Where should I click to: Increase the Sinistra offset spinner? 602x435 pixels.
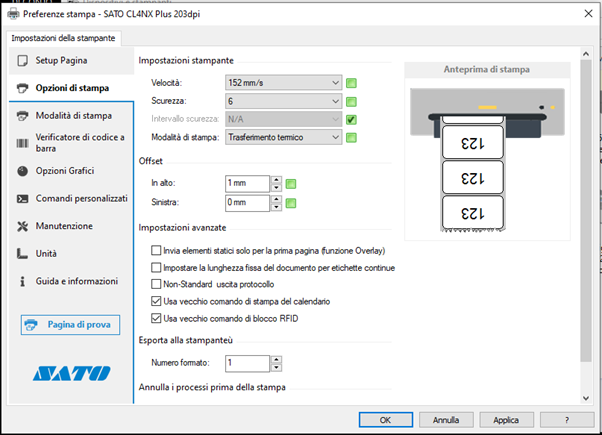276,199
